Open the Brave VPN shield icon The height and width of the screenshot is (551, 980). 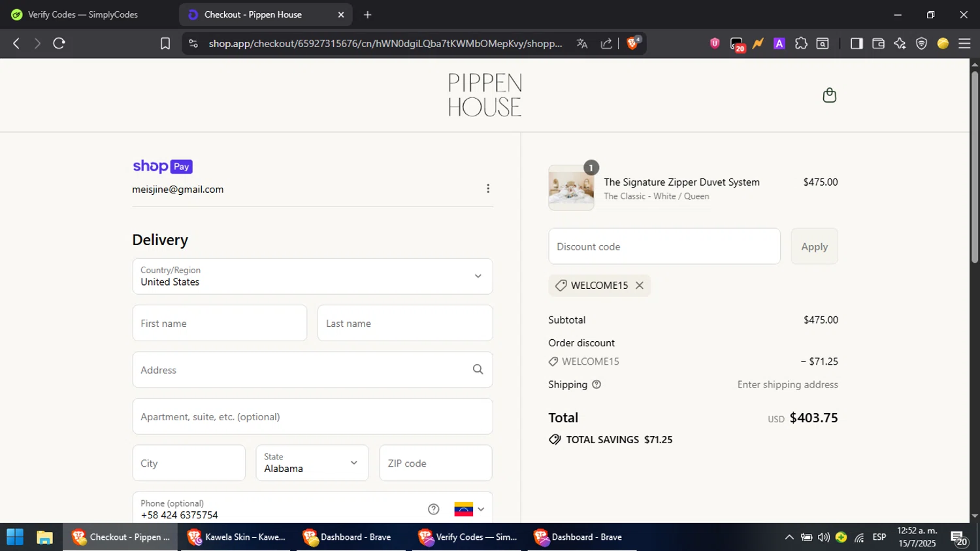coord(921,43)
